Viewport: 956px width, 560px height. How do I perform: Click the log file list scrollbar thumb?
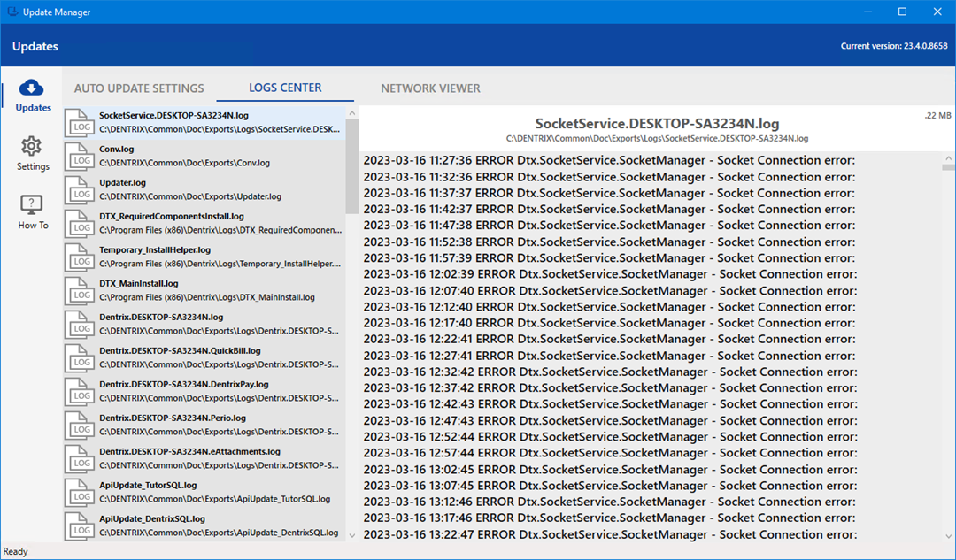[351, 166]
